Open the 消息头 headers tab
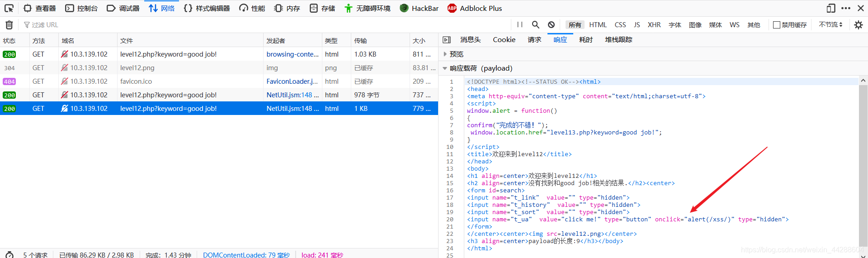The image size is (868, 258). 470,40
